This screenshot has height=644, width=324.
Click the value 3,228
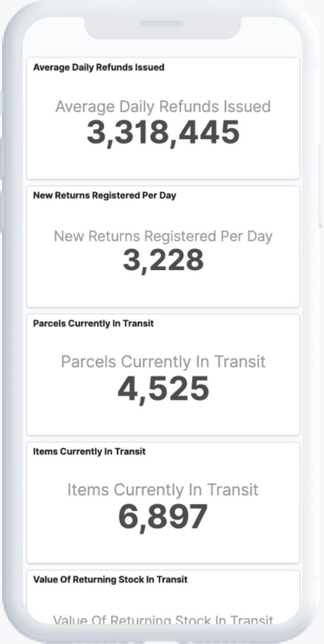[x=163, y=261]
